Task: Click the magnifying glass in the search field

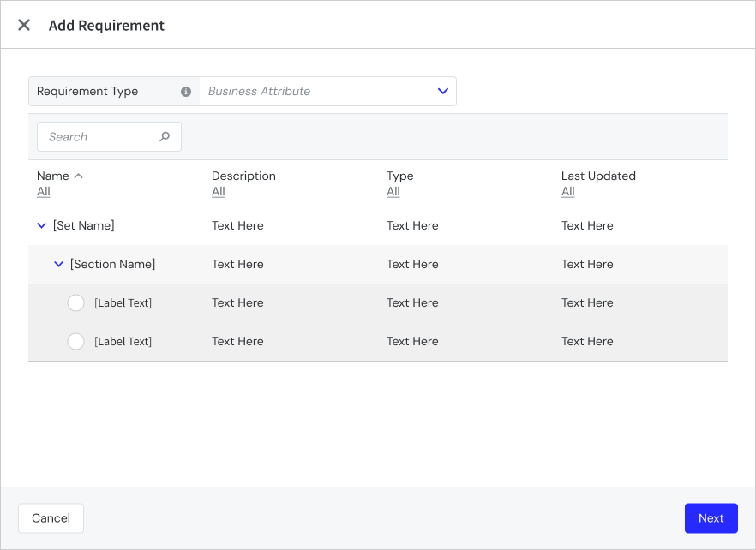Action: 164,136
